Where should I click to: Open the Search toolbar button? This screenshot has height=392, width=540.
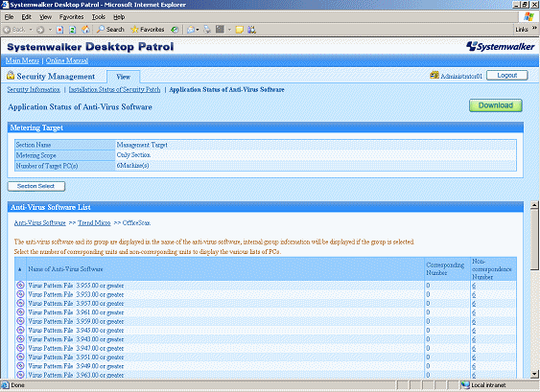point(110,30)
